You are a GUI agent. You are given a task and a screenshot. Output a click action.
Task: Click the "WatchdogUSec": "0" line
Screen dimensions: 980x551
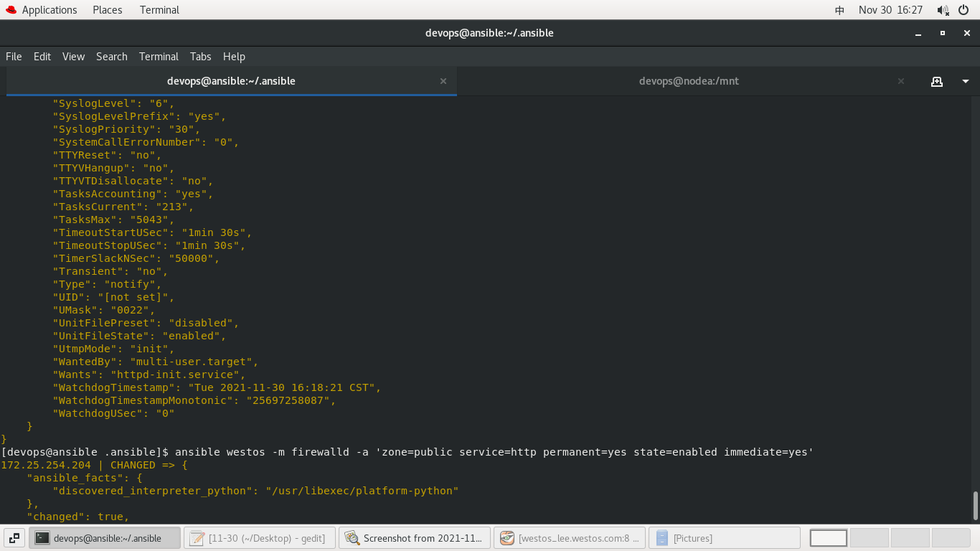click(113, 413)
